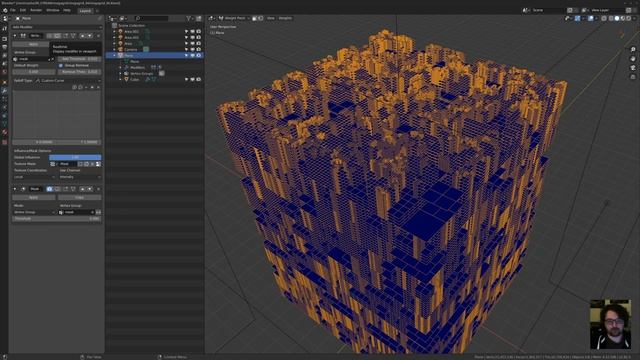
Task: Open the Falloff Type Custom Curve dropdown
Action: pos(67,81)
